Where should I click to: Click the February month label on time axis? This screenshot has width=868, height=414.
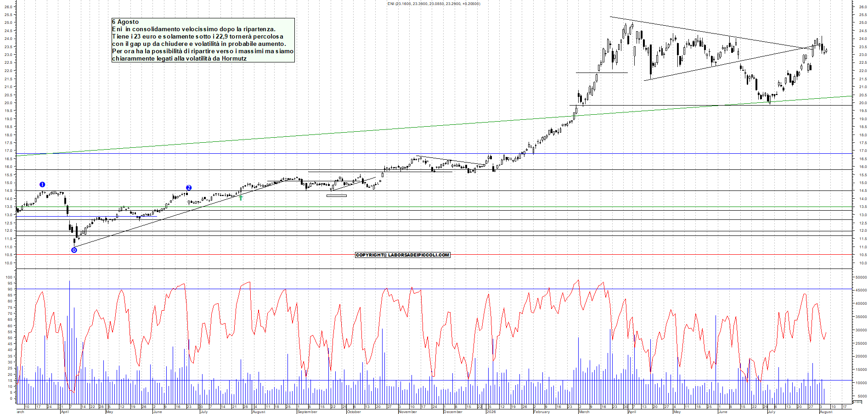point(541,412)
